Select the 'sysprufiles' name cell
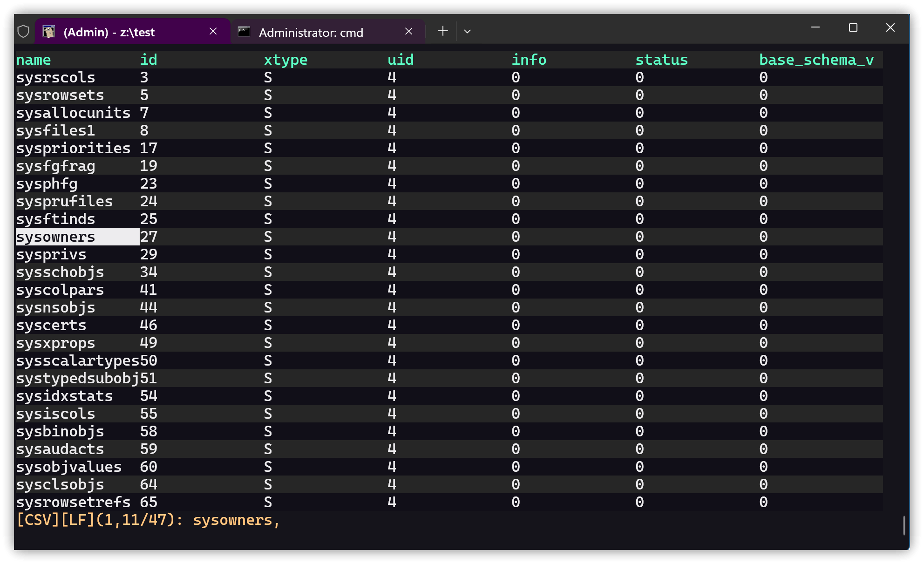 pyautogui.click(x=64, y=201)
